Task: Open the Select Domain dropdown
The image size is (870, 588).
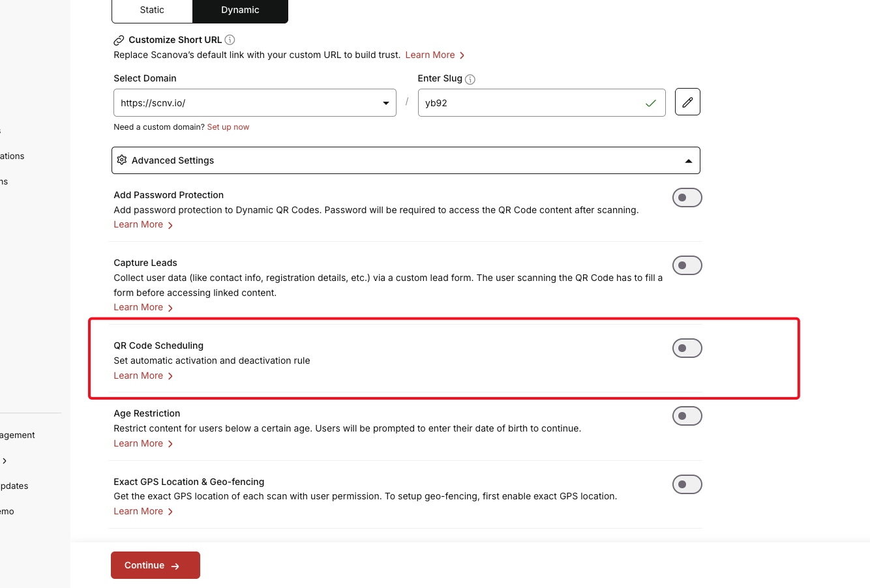Action: (x=255, y=103)
